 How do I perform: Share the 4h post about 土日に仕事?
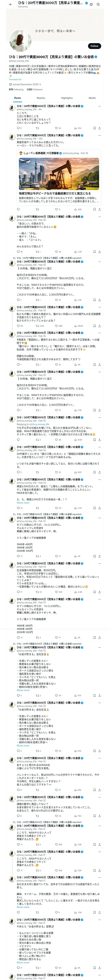point(99,128)
